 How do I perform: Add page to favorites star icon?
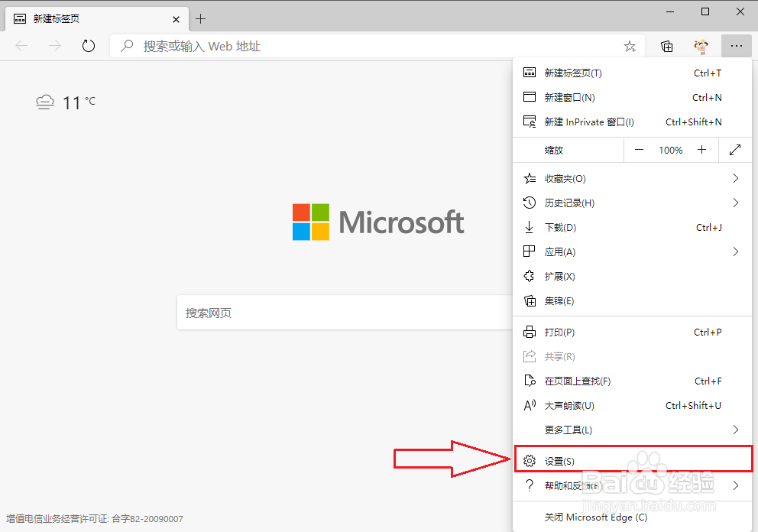coord(630,47)
